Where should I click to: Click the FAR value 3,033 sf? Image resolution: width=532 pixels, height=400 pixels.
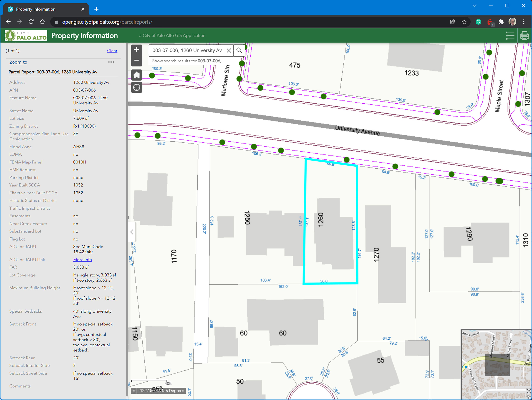[x=81, y=267]
